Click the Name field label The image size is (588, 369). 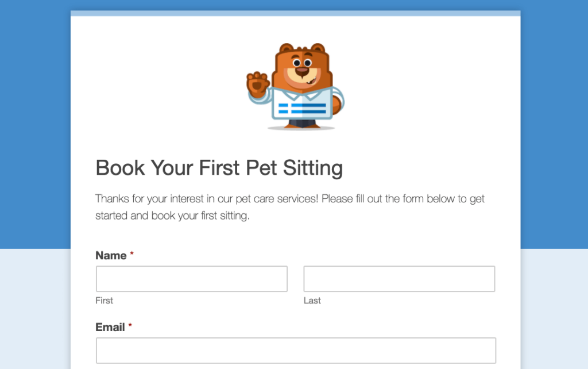click(111, 255)
